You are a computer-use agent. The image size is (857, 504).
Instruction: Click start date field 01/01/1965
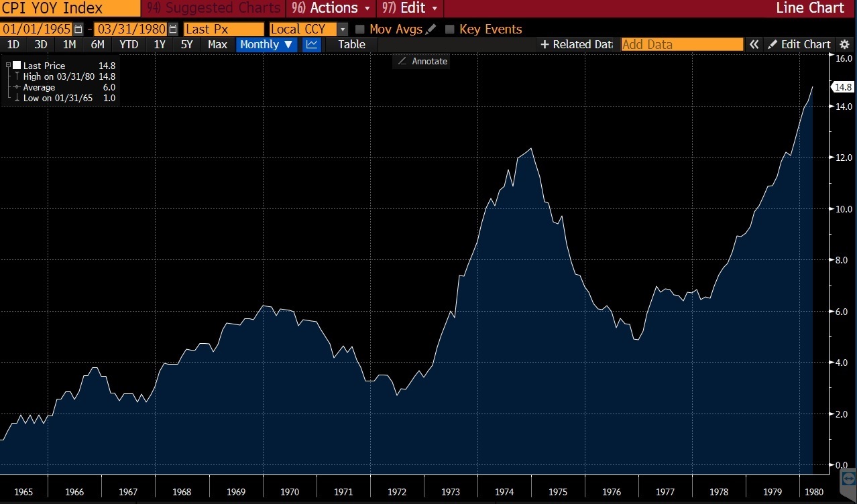[36, 29]
